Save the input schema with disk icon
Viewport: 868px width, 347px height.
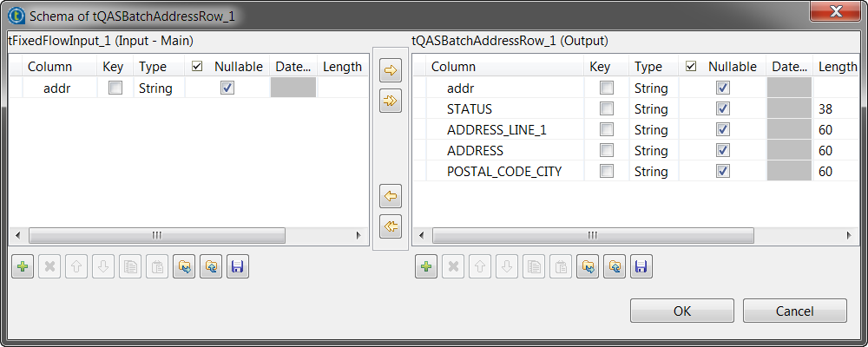pyautogui.click(x=238, y=266)
